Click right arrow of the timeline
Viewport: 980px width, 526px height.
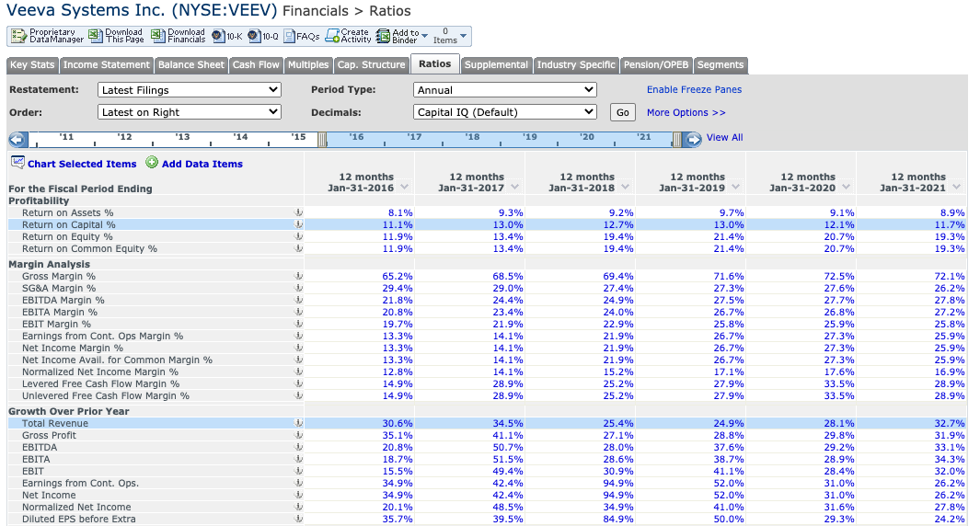pos(692,139)
